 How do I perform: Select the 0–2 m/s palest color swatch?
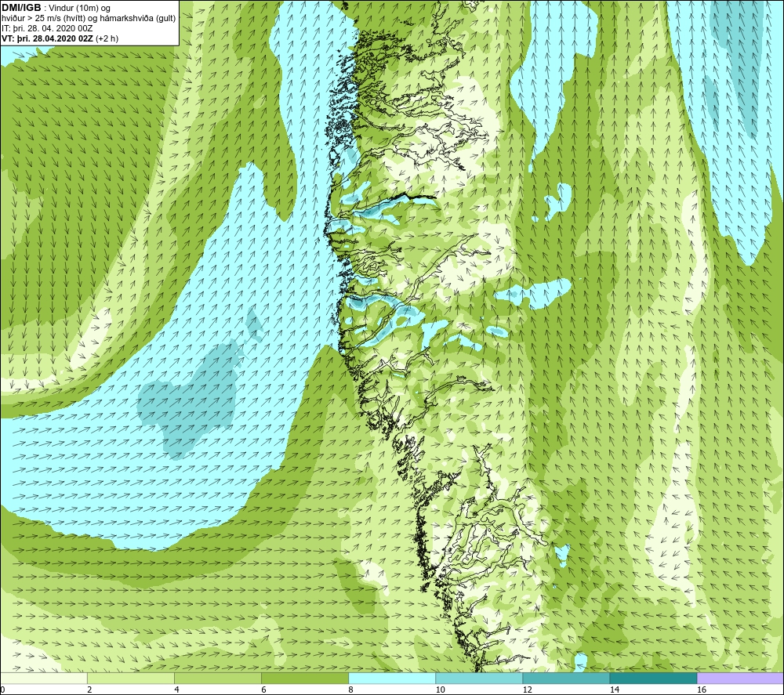(x=43, y=678)
